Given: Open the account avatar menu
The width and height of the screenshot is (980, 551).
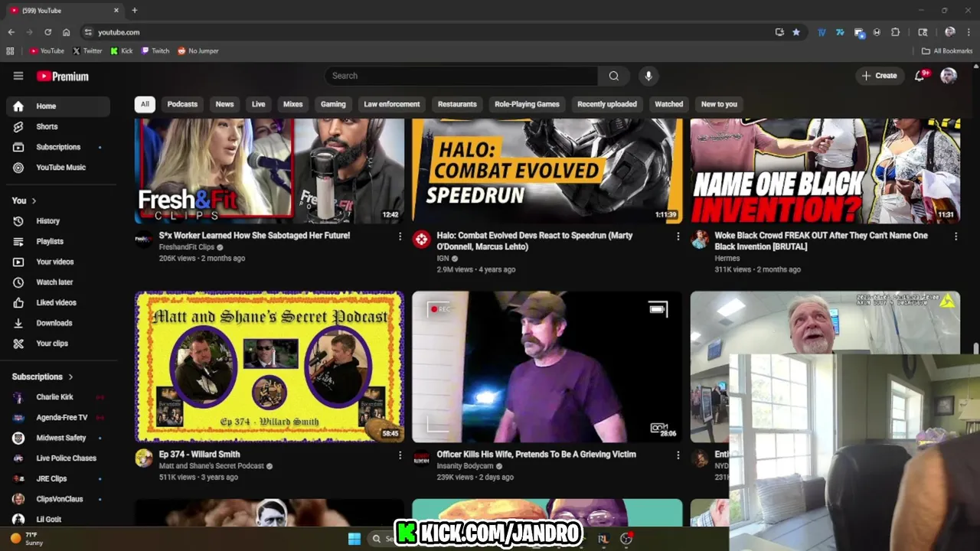Looking at the screenshot, I should pyautogui.click(x=949, y=76).
